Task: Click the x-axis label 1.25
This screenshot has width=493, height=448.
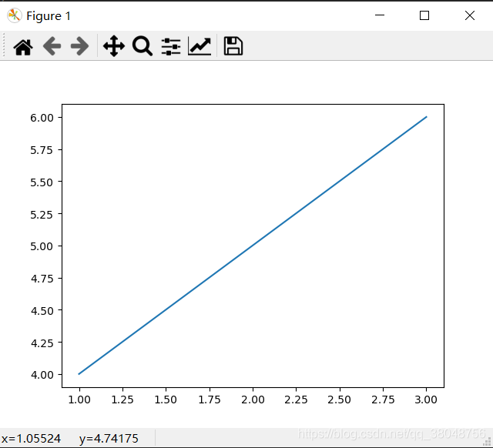Action: pos(122,400)
